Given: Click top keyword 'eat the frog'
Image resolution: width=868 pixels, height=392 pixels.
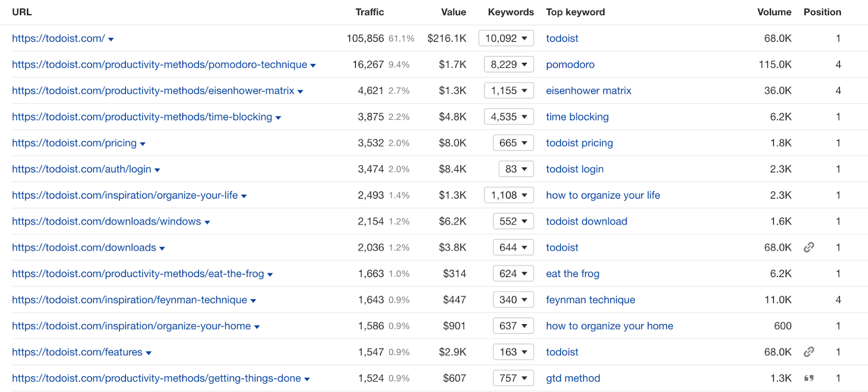Looking at the screenshot, I should [572, 273].
